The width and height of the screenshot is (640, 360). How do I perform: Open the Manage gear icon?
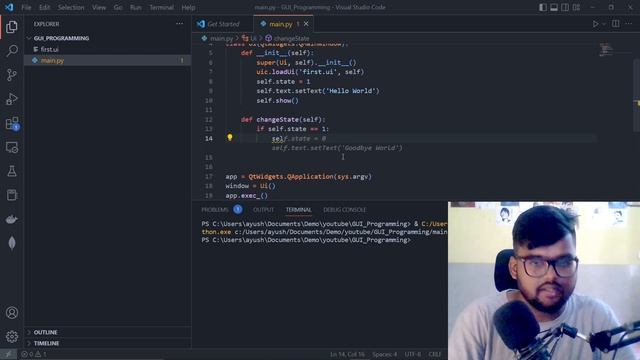point(12,336)
